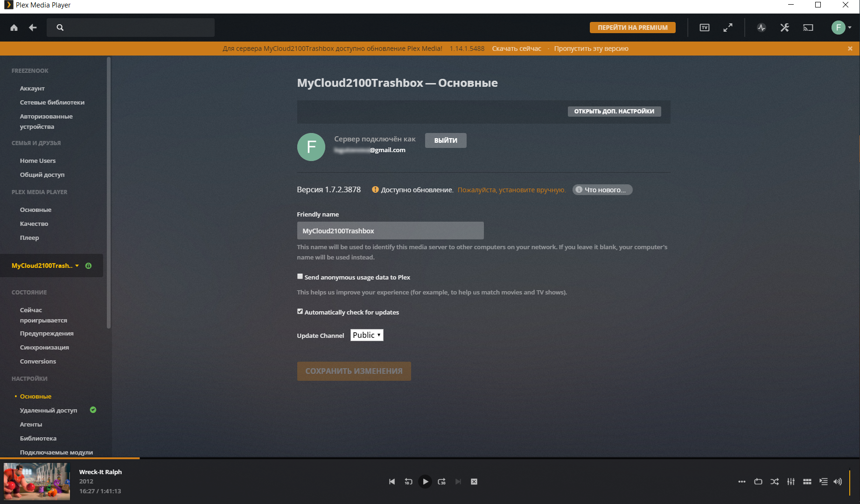Click the Что нового button

pos(602,189)
